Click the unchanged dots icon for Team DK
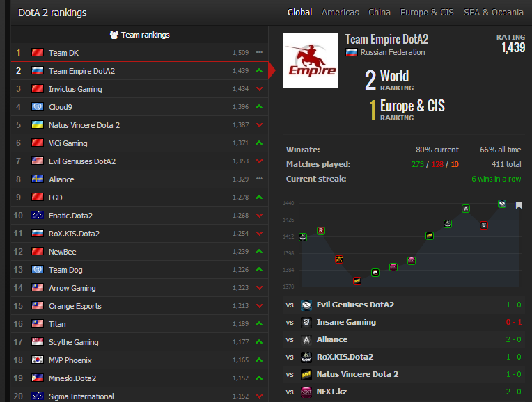The height and width of the screenshot is (402, 532). point(259,52)
